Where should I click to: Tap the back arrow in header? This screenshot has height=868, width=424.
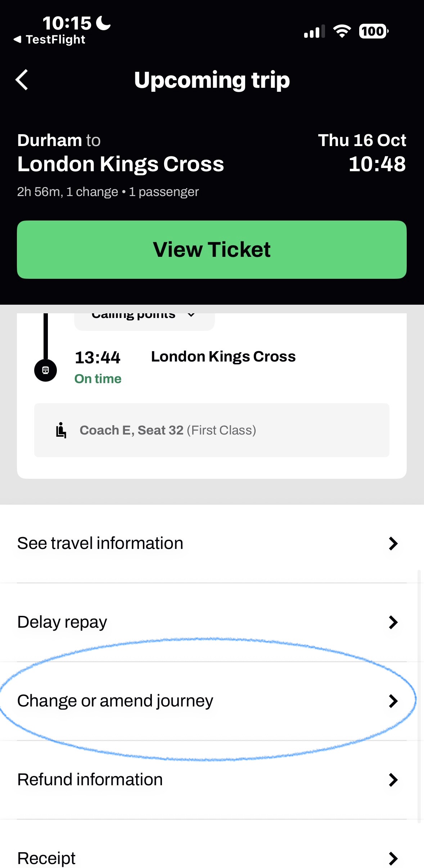[x=22, y=79]
